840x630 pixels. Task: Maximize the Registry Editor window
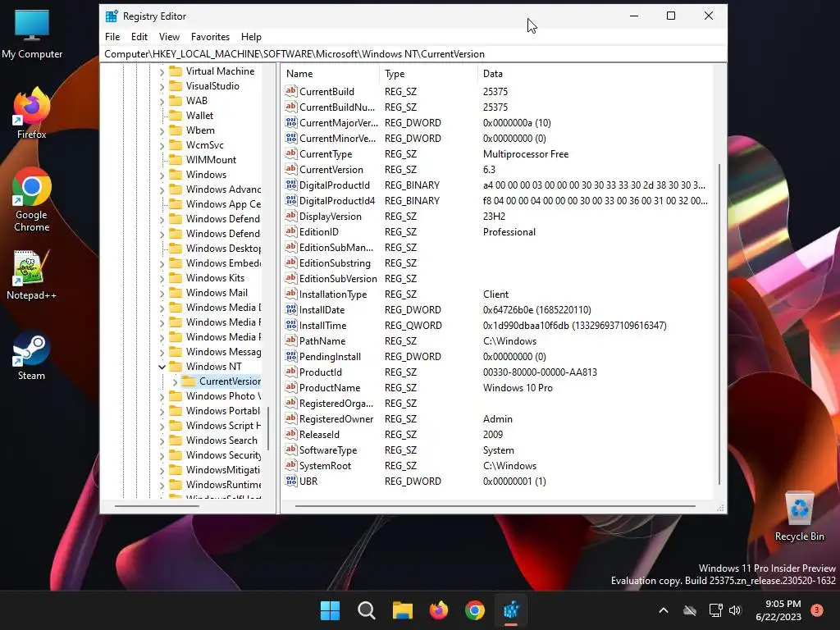pos(671,16)
